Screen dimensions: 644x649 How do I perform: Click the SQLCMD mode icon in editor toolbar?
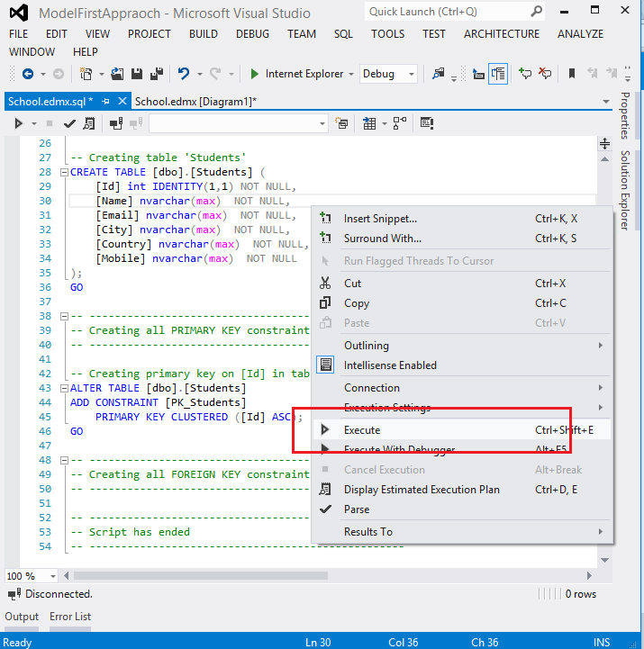pyautogui.click(x=426, y=123)
